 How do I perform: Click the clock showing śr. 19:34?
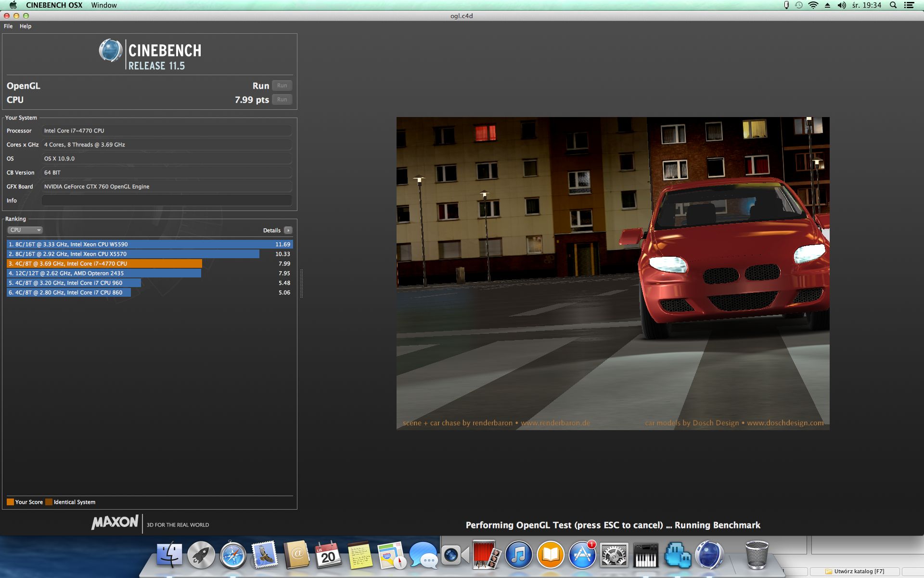click(x=867, y=5)
